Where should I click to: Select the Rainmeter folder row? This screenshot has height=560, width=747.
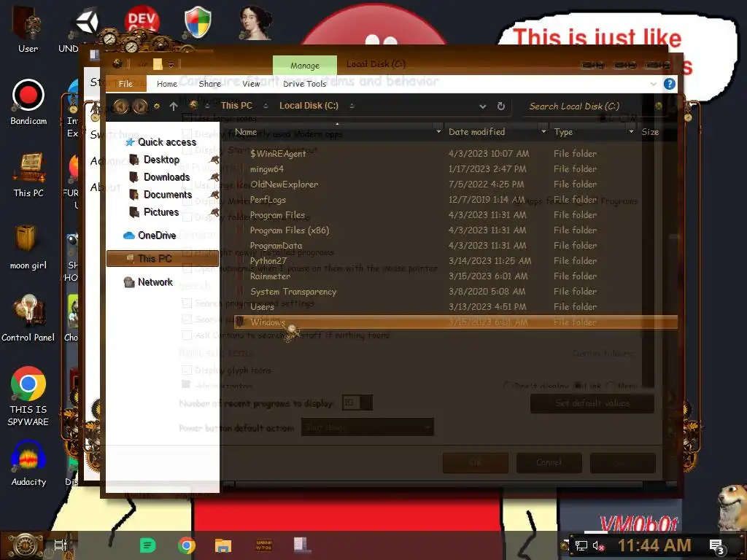(x=455, y=276)
